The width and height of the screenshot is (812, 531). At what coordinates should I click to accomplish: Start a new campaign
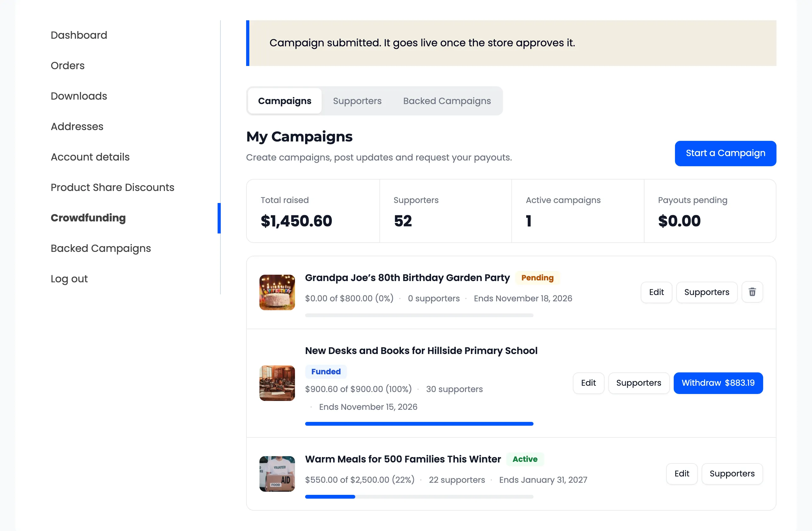(x=725, y=153)
